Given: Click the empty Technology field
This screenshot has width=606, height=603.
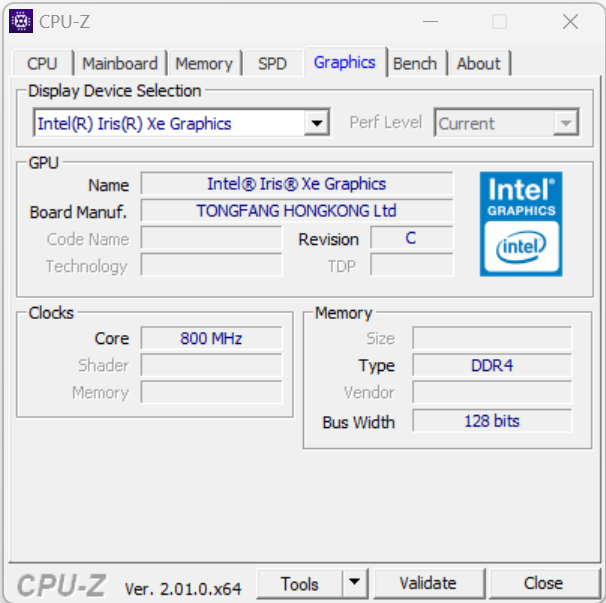Looking at the screenshot, I should click(211, 265).
